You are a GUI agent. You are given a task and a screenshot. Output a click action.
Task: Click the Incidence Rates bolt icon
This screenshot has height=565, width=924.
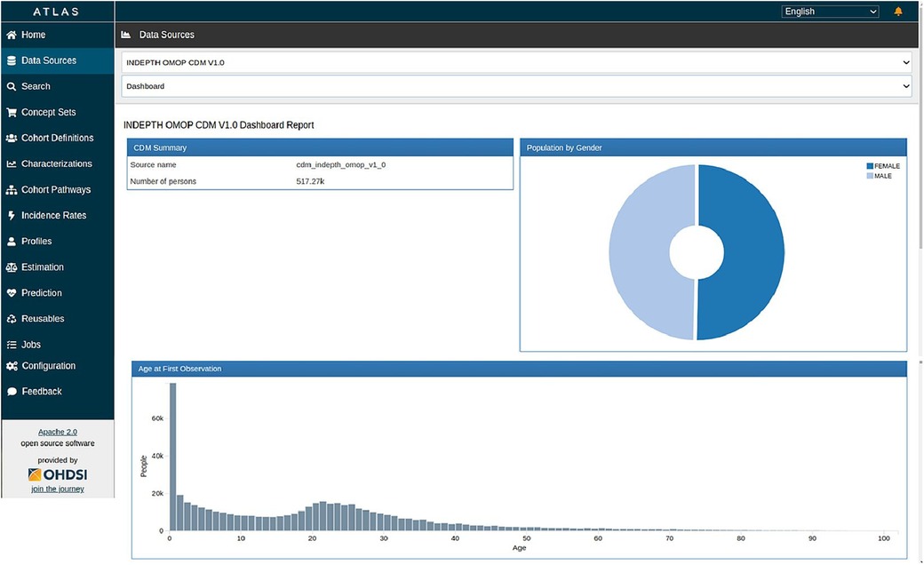(12, 216)
